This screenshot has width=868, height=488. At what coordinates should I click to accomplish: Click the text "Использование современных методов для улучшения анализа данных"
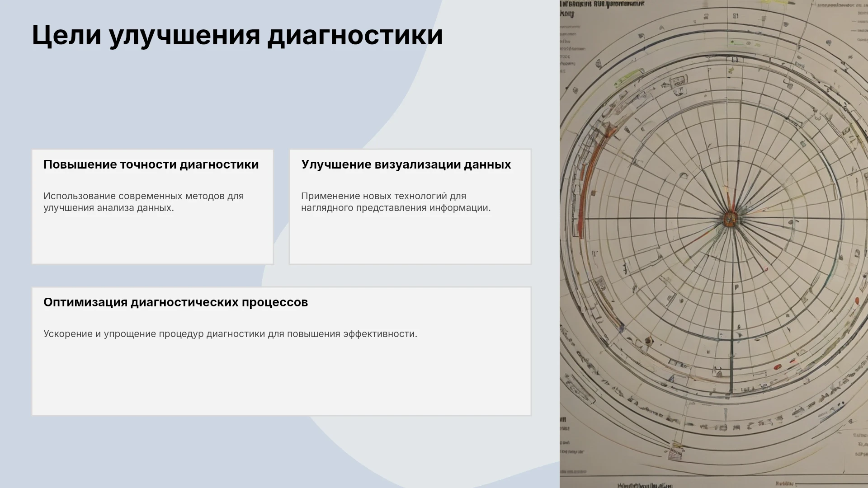[144, 202]
